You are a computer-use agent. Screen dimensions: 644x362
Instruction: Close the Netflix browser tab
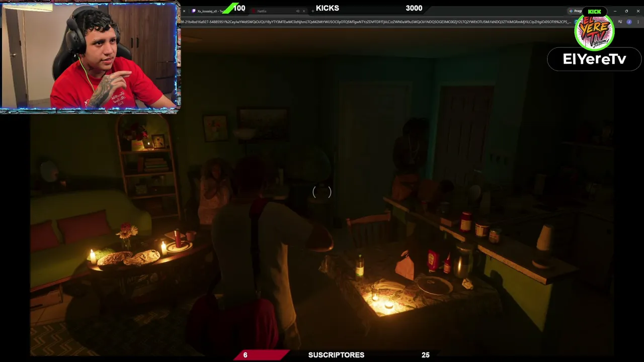[x=303, y=11]
